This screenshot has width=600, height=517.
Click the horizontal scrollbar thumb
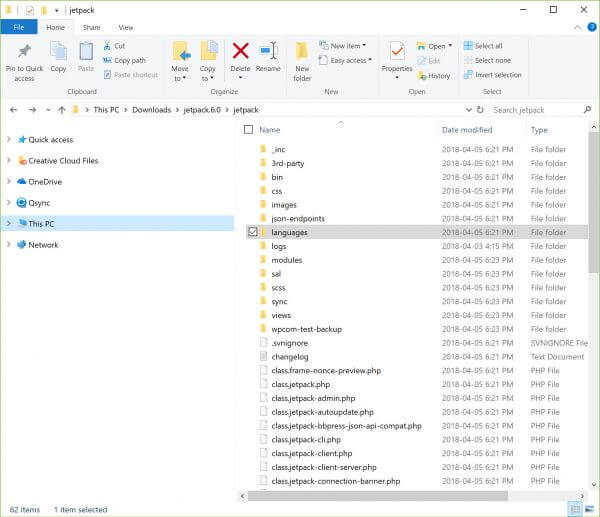point(378,496)
